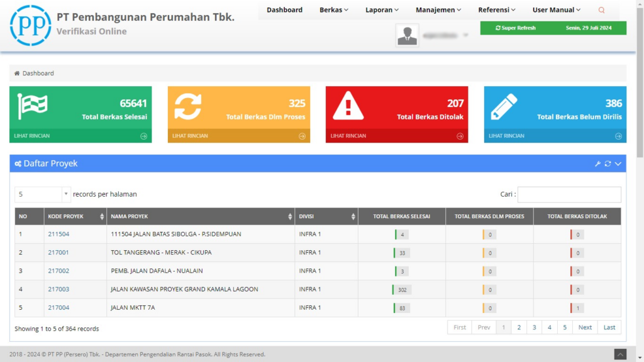This screenshot has width=644, height=362.
Task: Click the user avatar profile picture
Action: click(408, 35)
